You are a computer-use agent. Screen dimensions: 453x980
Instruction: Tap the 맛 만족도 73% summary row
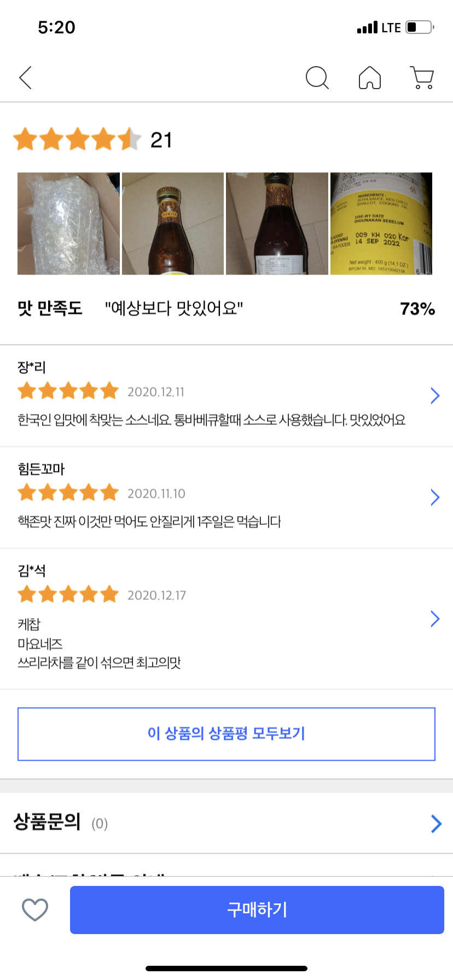226,309
